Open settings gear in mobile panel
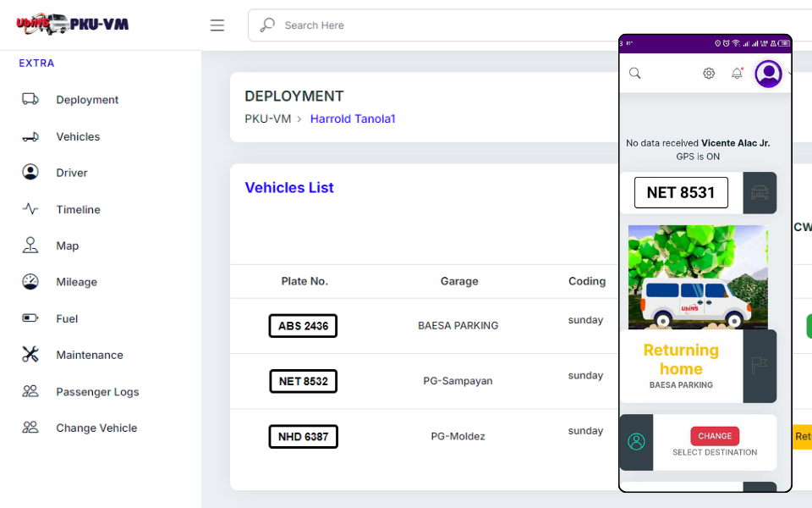Screen dimensions: 812x508 (709, 74)
